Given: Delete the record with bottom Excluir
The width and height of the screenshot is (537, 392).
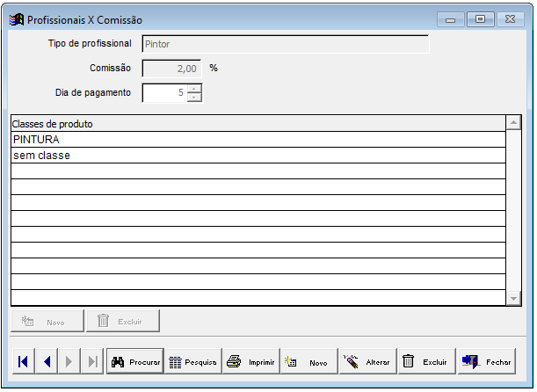Looking at the screenshot, I should pyautogui.click(x=427, y=361).
